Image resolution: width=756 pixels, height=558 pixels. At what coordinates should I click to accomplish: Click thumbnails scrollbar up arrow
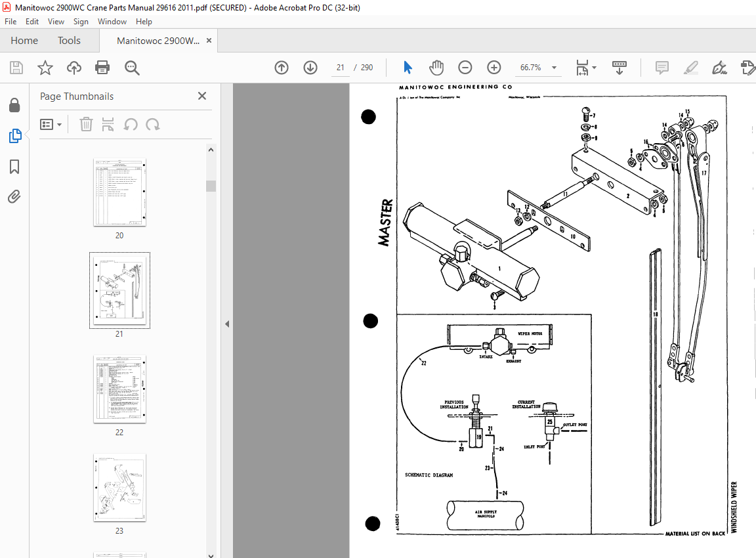(211, 150)
